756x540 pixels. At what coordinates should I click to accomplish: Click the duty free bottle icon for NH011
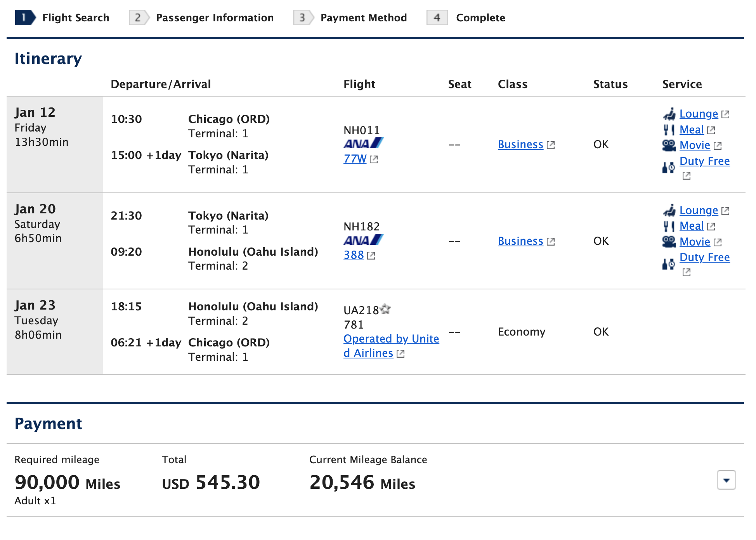669,168
